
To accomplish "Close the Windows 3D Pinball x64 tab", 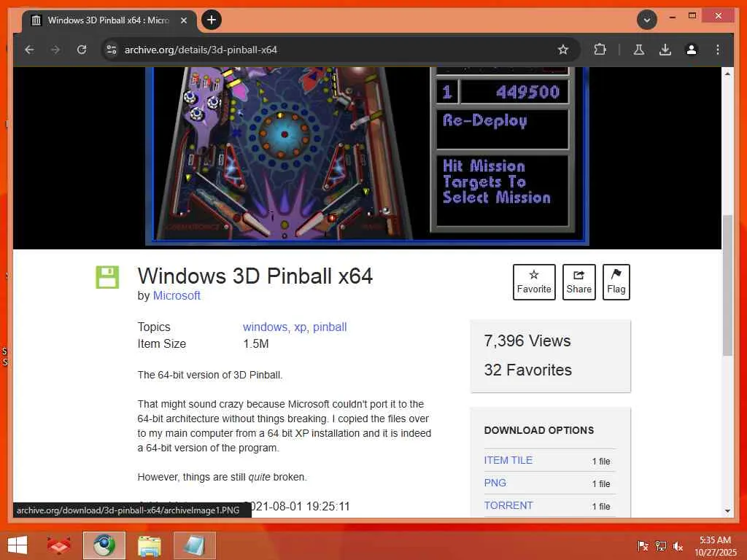I will [183, 20].
